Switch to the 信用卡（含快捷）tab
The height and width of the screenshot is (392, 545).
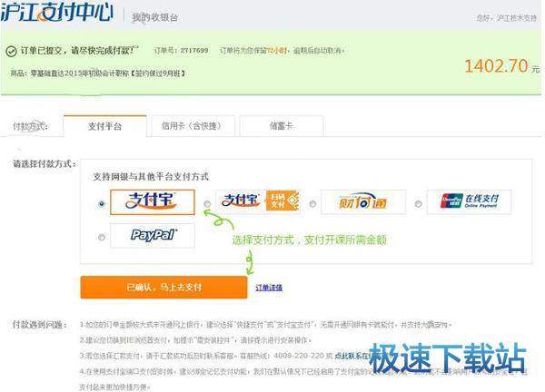click(x=193, y=126)
